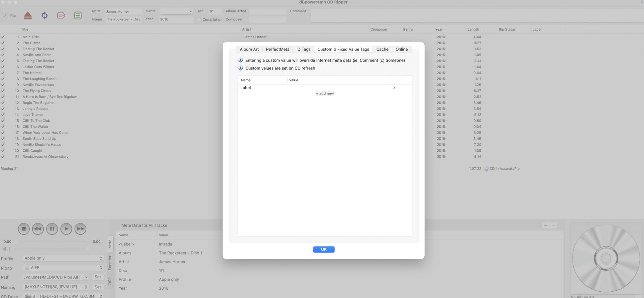This screenshot has height=298, width=644.
Task: Uncheck track 1 Main Title
Action: [x=3, y=37]
